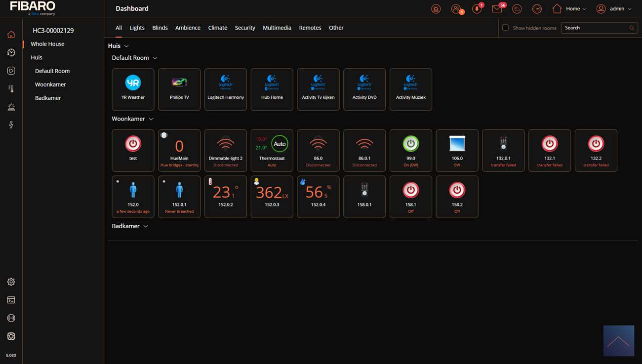The image size is (642, 364).
Task: Select Woonkamer in the sidebar
Action: [50, 84]
